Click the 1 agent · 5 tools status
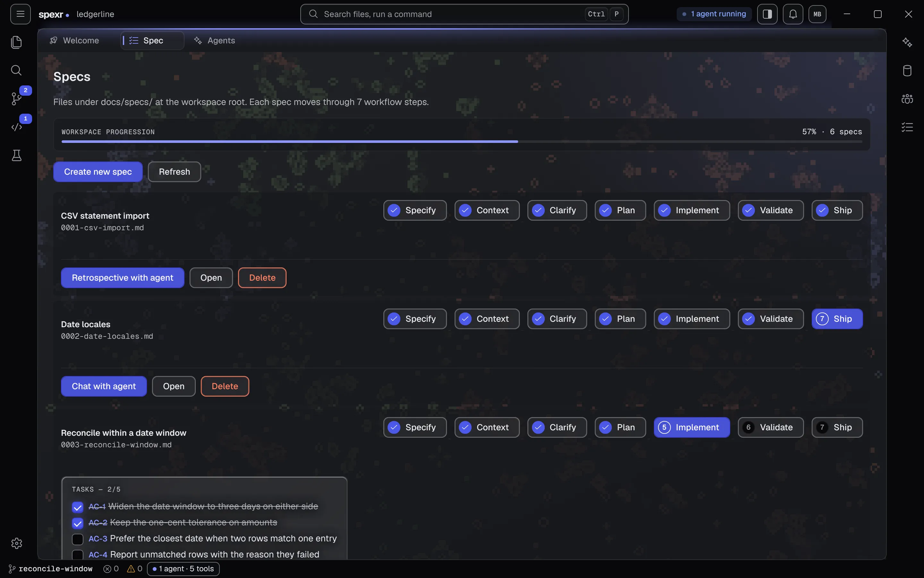This screenshot has width=924, height=578. (x=183, y=569)
